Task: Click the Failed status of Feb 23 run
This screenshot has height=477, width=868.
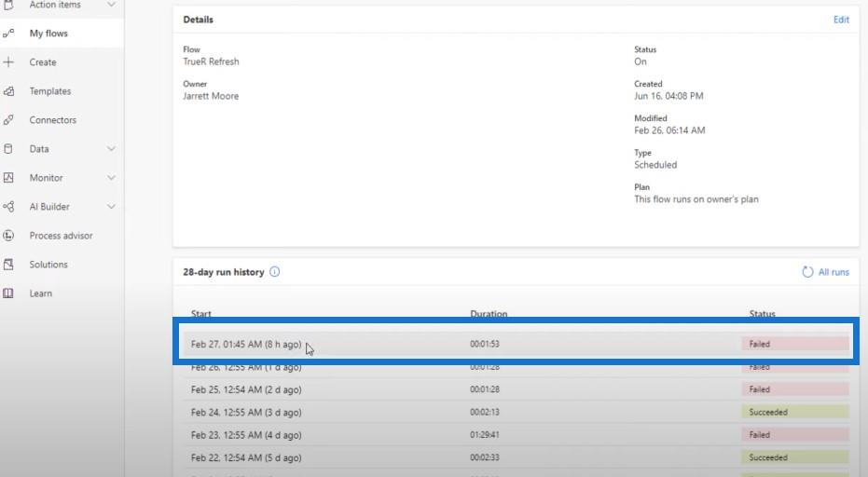Action: [x=795, y=434]
